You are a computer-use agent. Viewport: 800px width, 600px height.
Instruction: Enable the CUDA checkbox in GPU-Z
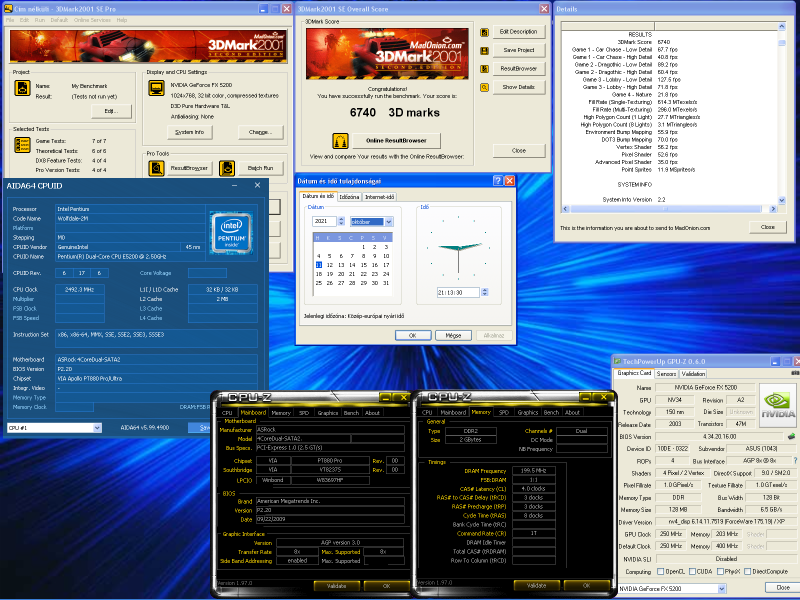point(692,571)
